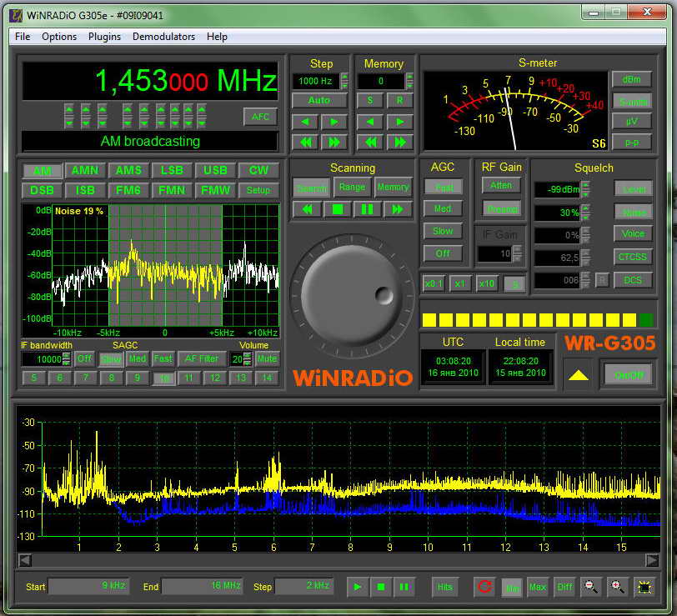Click the AF Filter button
The height and width of the screenshot is (616, 677).
[x=202, y=359]
